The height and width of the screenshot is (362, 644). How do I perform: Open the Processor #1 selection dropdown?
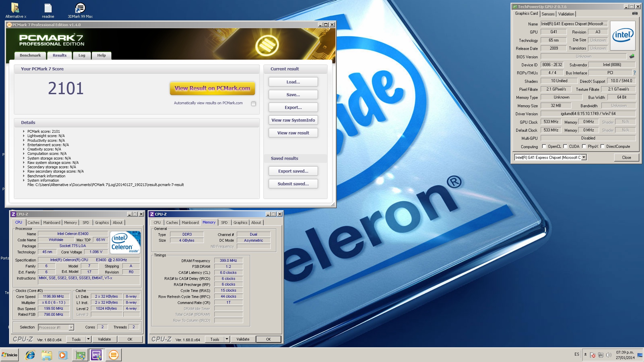pos(71,327)
